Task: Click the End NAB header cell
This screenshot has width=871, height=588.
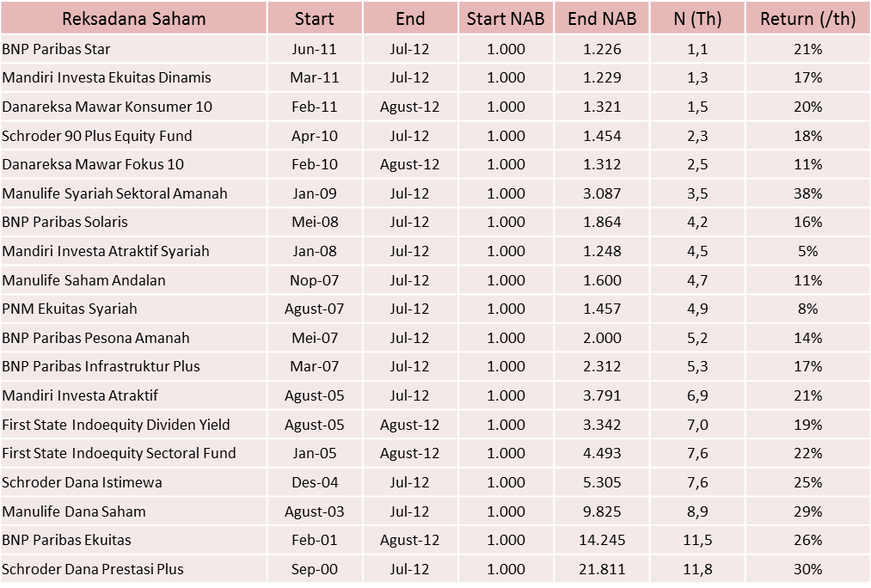Action: 602,19
